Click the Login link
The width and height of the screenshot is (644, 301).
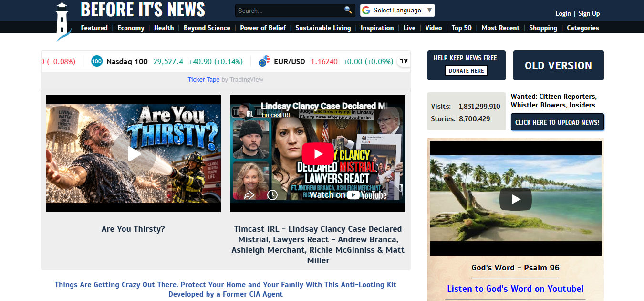(x=563, y=13)
